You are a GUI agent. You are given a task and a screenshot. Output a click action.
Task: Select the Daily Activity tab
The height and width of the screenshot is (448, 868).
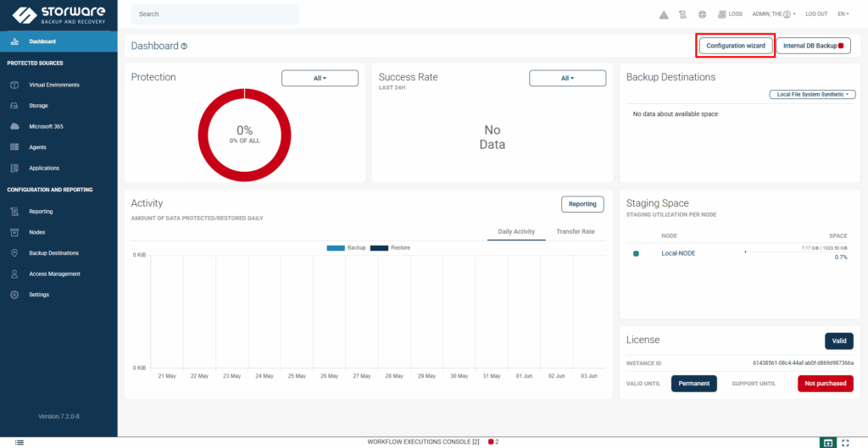coord(516,232)
